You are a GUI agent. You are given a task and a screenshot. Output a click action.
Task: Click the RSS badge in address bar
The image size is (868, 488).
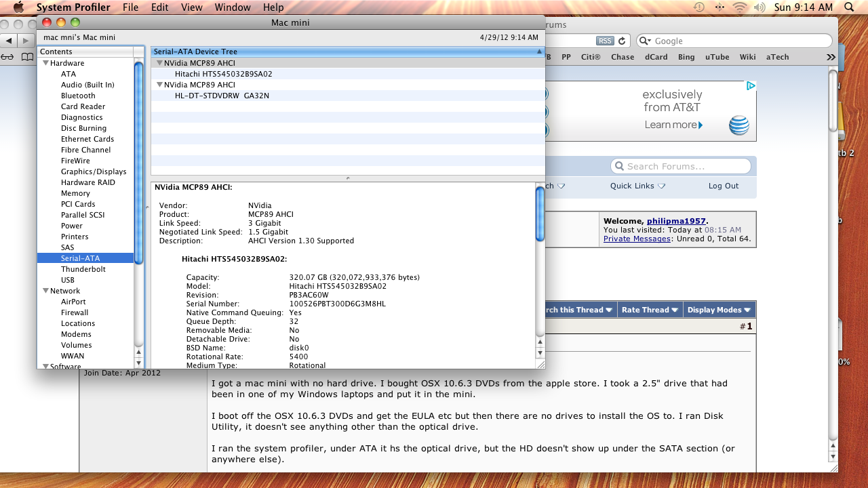(605, 41)
